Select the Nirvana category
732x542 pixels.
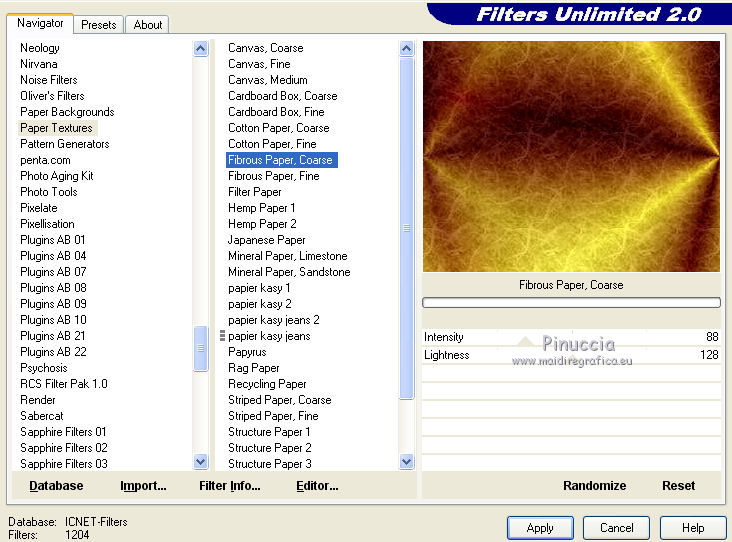tap(39, 64)
